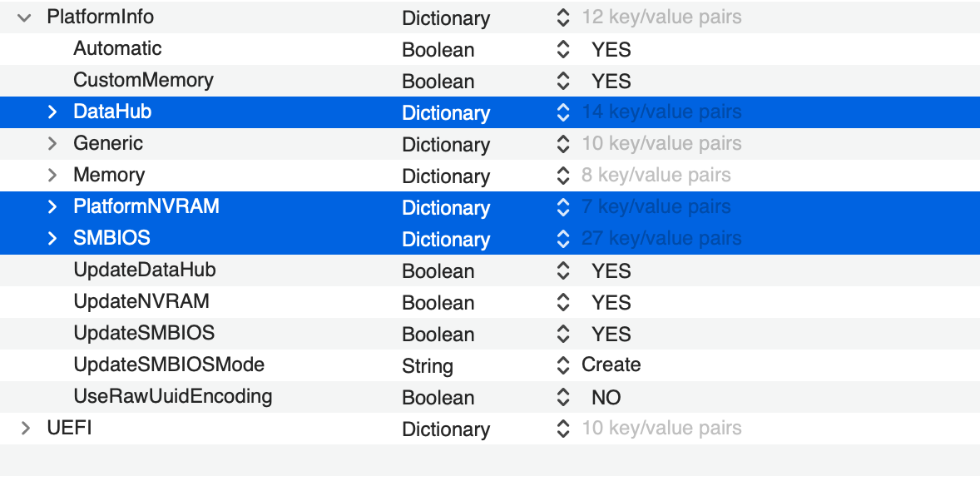Image resolution: width=980 pixels, height=486 pixels.
Task: Select the stepper arrows on the DataHub row
Action: click(563, 112)
